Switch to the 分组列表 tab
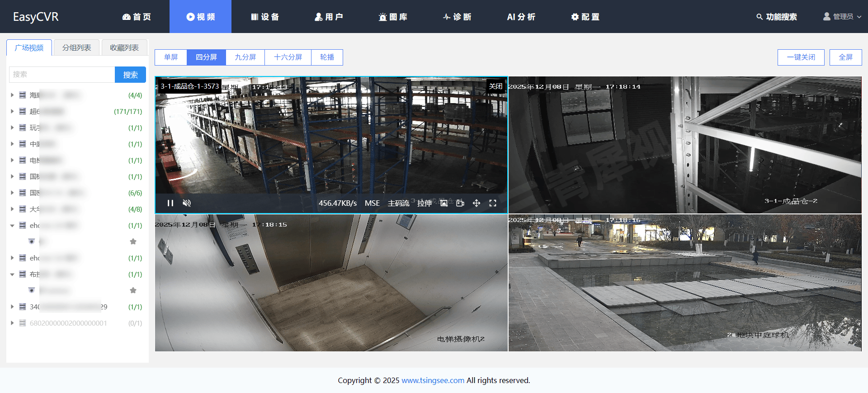Image resolution: width=868 pixels, height=393 pixels. (x=76, y=47)
